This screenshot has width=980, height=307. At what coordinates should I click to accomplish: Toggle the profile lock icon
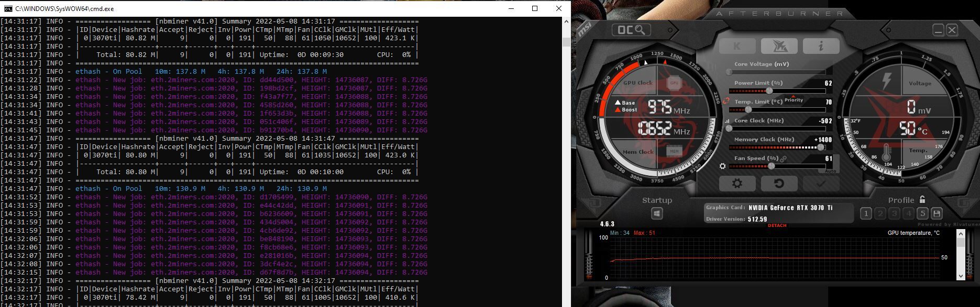[x=922, y=200]
